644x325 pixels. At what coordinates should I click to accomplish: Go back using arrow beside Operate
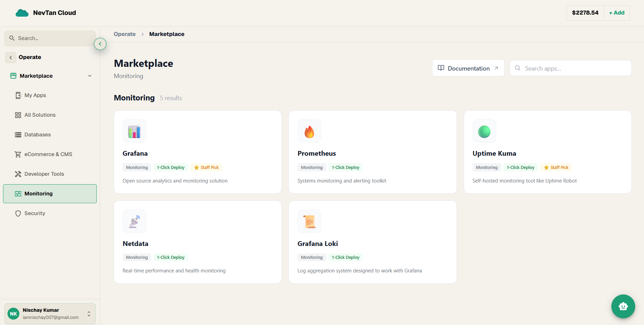click(x=11, y=57)
